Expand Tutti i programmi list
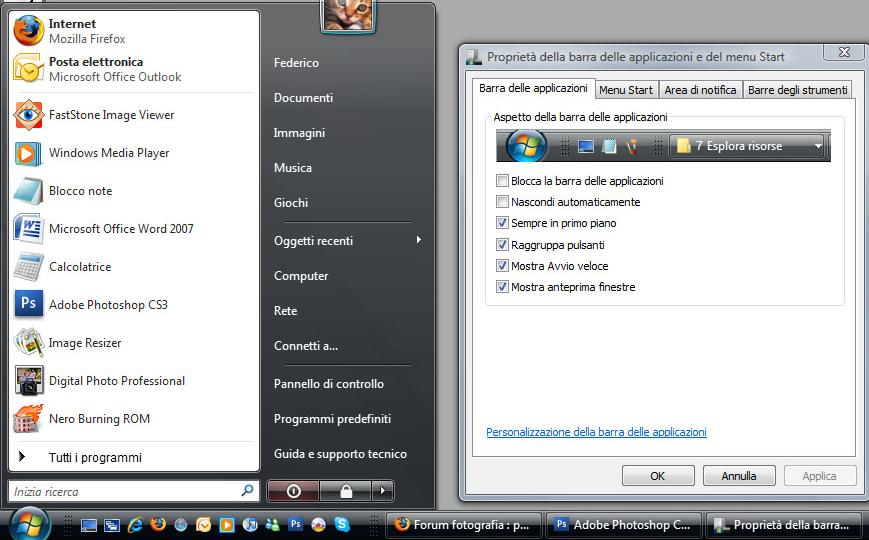869x540 pixels. [x=134, y=457]
